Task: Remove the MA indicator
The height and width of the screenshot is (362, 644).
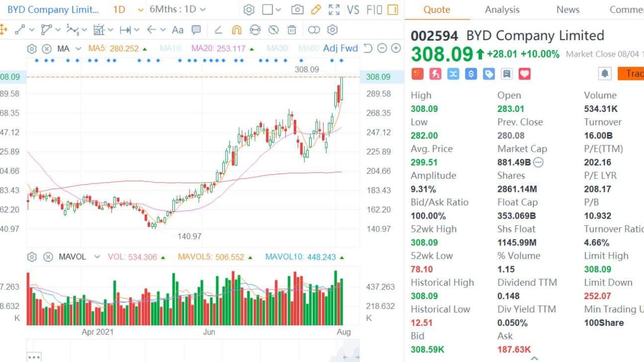Action: [x=46, y=48]
